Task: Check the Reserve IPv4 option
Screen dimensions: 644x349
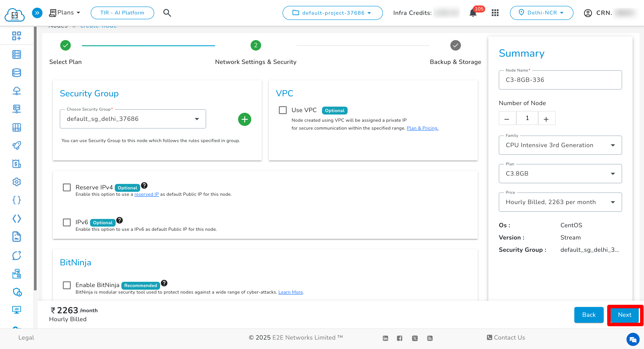Action: click(67, 187)
